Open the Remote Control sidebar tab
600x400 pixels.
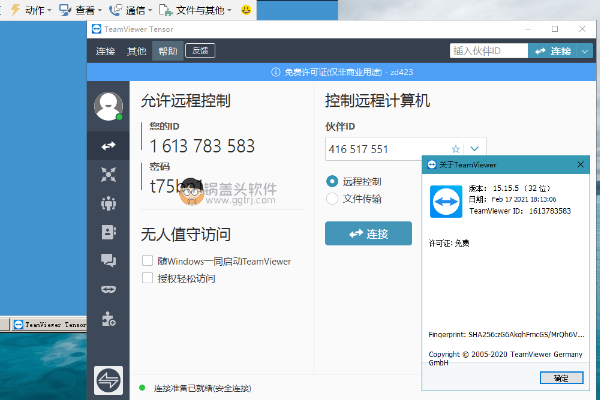point(108,146)
